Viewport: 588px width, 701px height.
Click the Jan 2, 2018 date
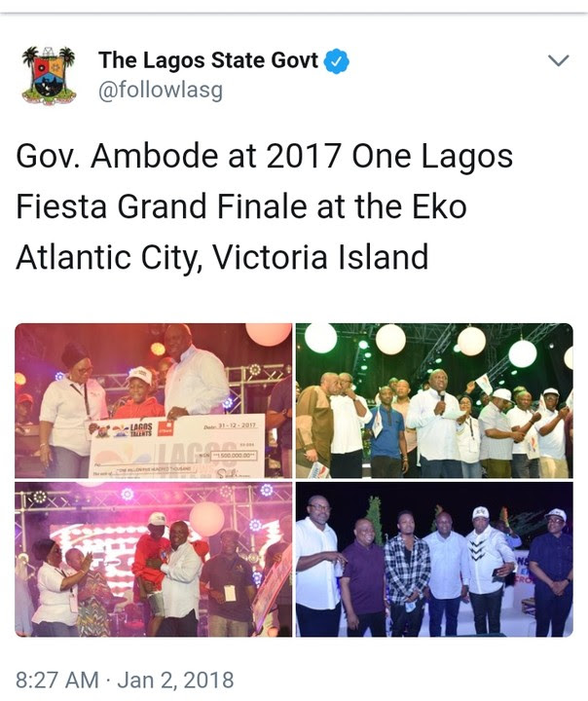[x=175, y=680]
